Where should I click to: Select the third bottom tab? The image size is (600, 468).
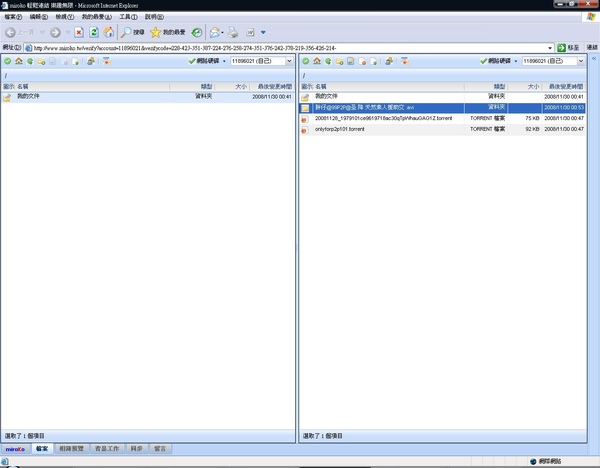[x=107, y=448]
